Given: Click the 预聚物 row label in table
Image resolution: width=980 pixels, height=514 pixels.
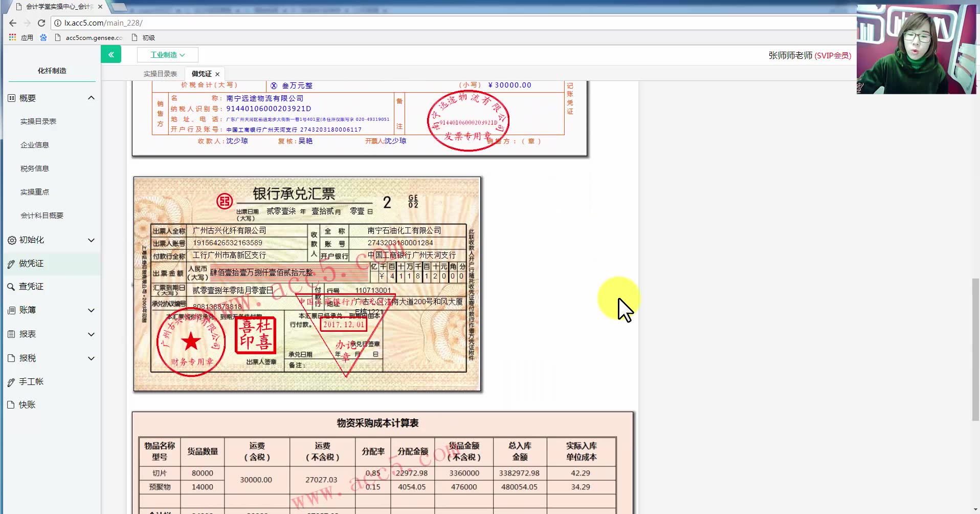Looking at the screenshot, I should point(160,487).
